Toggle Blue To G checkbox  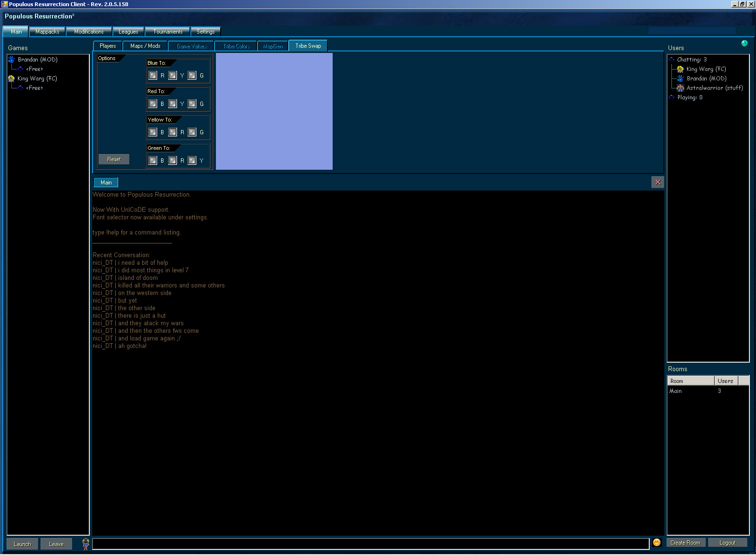(192, 75)
